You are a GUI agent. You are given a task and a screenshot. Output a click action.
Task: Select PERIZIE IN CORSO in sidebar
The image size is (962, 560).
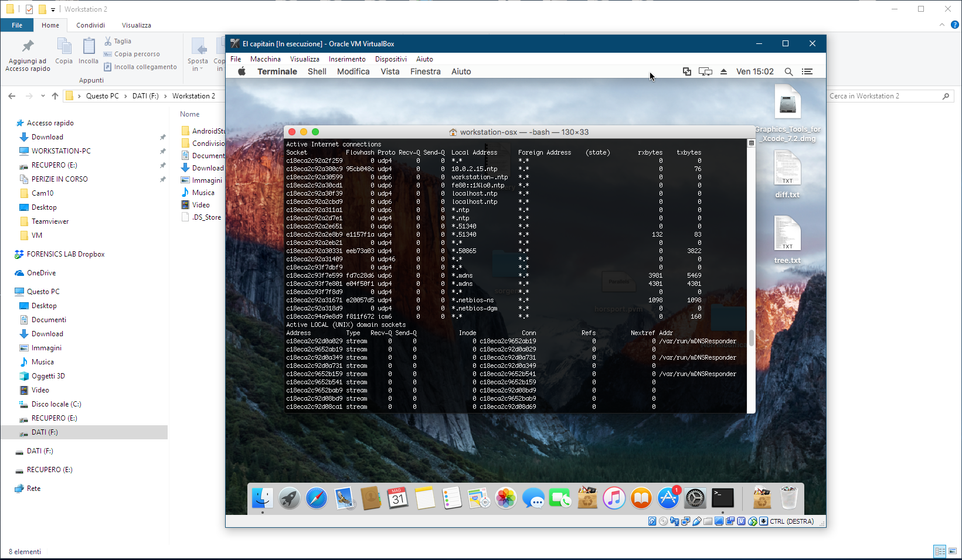(60, 179)
